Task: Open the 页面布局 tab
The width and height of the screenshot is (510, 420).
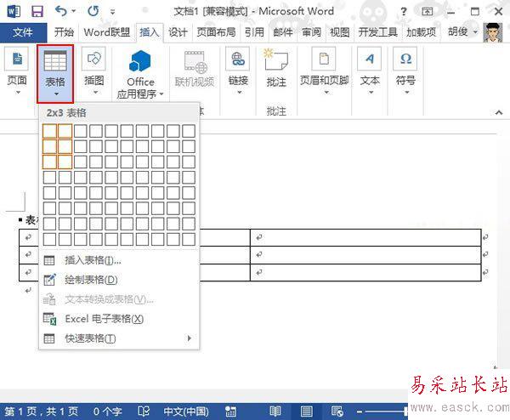Action: pyautogui.click(x=216, y=32)
